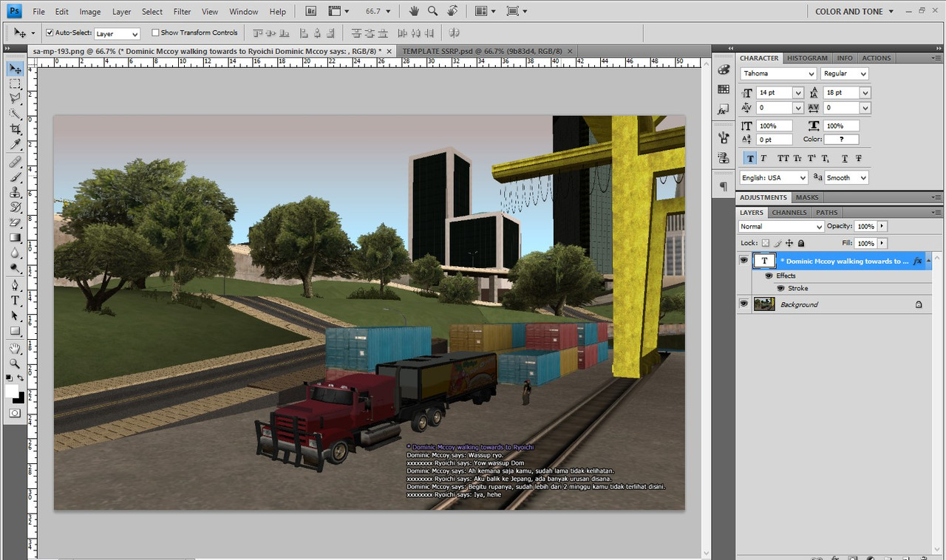Image resolution: width=946 pixels, height=560 pixels.
Task: Select the Eraser tool
Action: coord(15,222)
